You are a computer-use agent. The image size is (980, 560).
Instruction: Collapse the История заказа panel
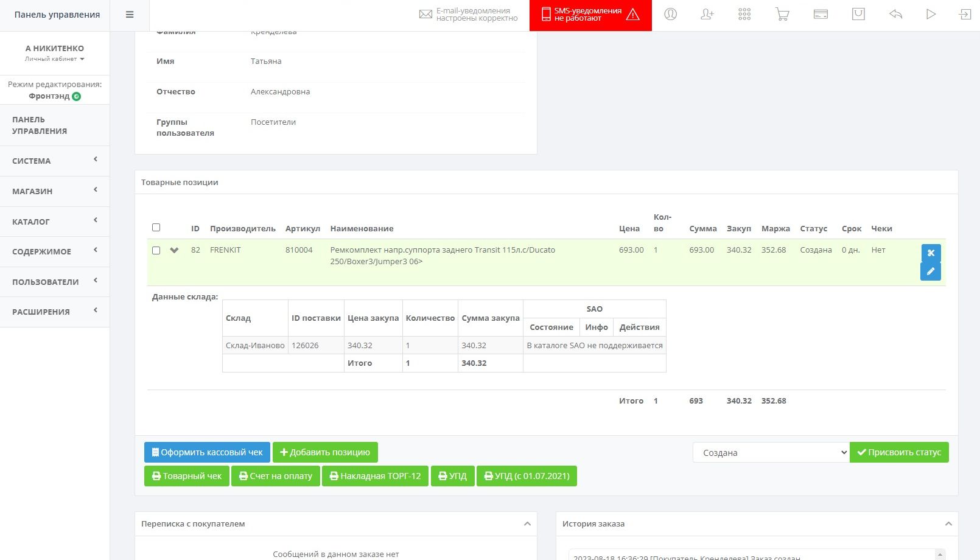pyautogui.click(x=948, y=523)
